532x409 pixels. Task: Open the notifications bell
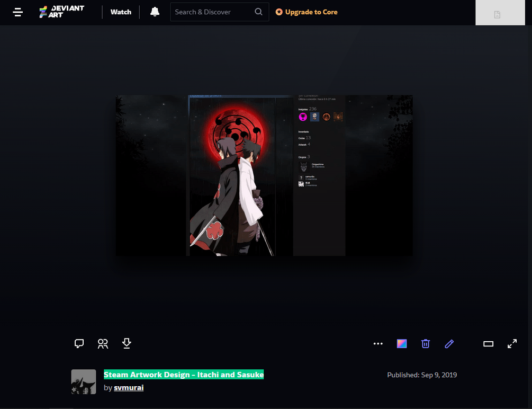[155, 12]
